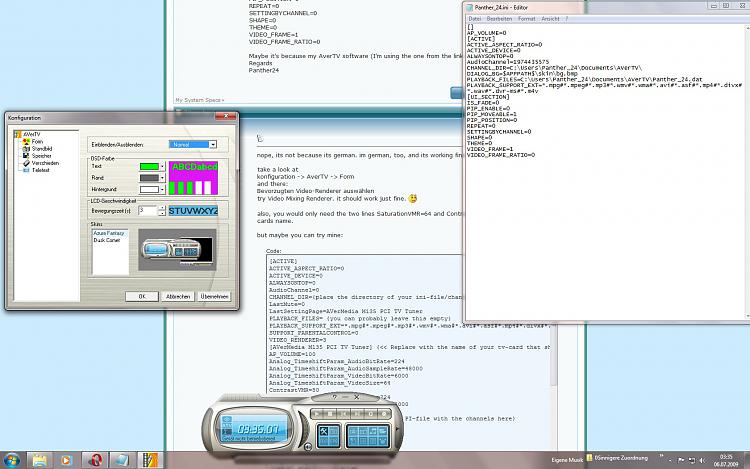Viewport: 750px width, 469px height.
Task: Open Windows Media Player from the taskbar
Action: pos(66,460)
